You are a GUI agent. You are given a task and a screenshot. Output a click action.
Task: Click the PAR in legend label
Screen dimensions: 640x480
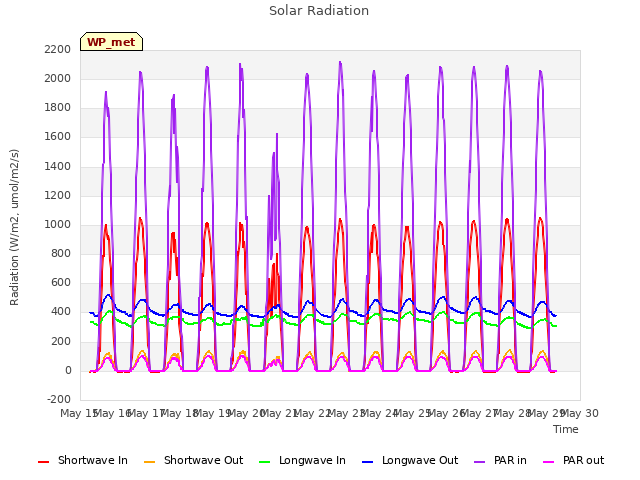[510, 460]
